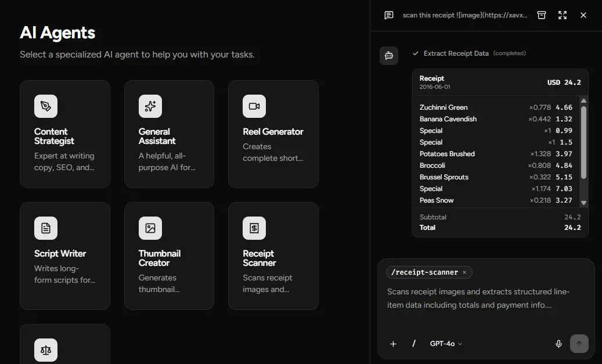The width and height of the screenshot is (602, 364).
Task: Archive the conversation with the box icon
Action: pyautogui.click(x=542, y=15)
